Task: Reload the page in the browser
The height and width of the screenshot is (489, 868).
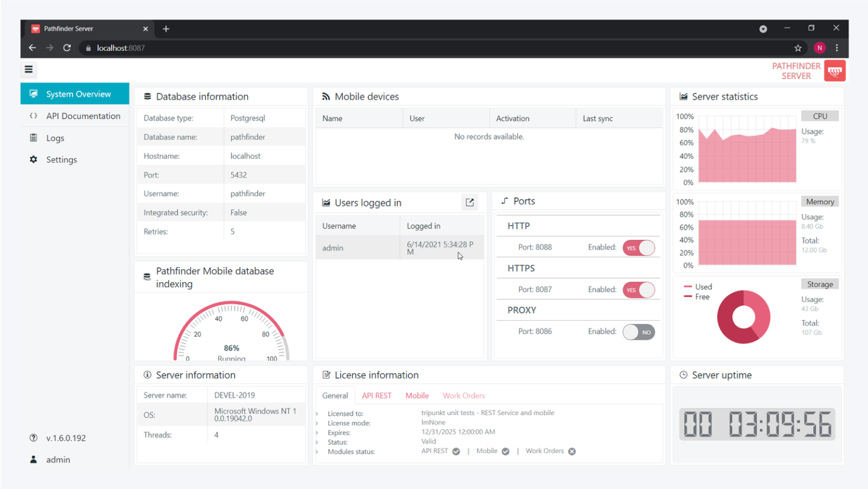Action: tap(67, 48)
